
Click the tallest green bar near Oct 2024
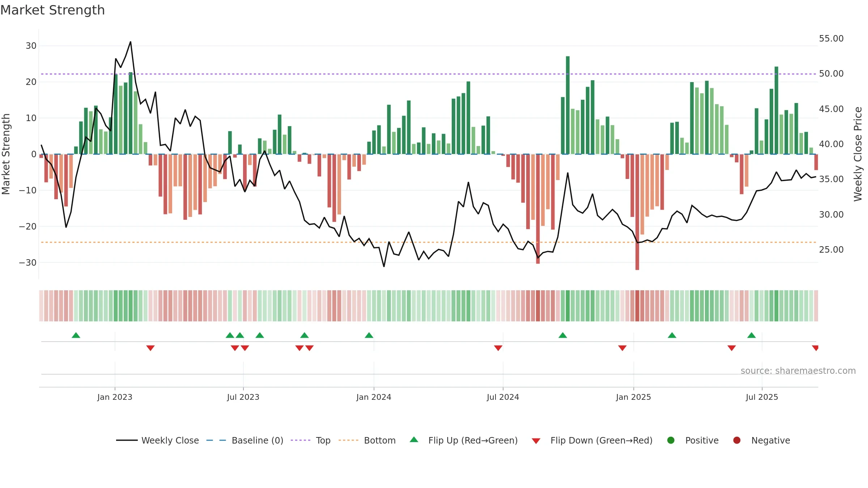(x=568, y=105)
